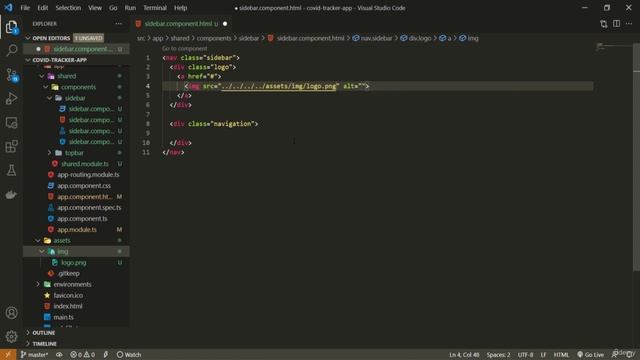The width and height of the screenshot is (640, 360).
Task: Click the Go to component code lens link
Action: [x=184, y=49]
